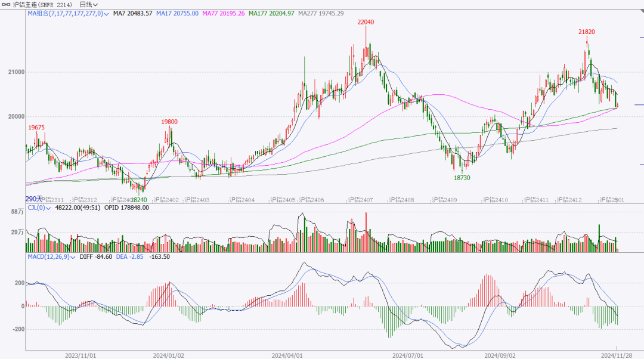Click the 290天 day-count label
644x359 pixels.
coord(33,199)
